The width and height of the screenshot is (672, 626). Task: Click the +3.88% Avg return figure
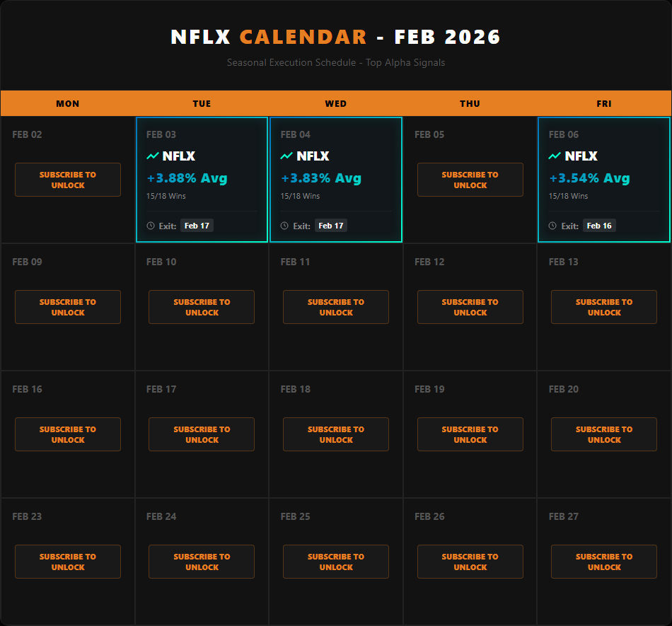point(187,178)
